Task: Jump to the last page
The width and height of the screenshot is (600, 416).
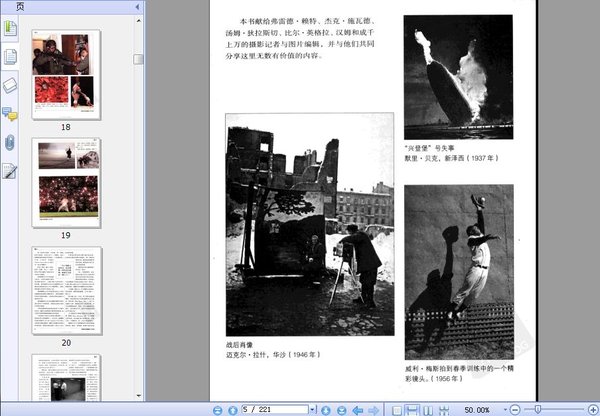Action: [x=341, y=410]
